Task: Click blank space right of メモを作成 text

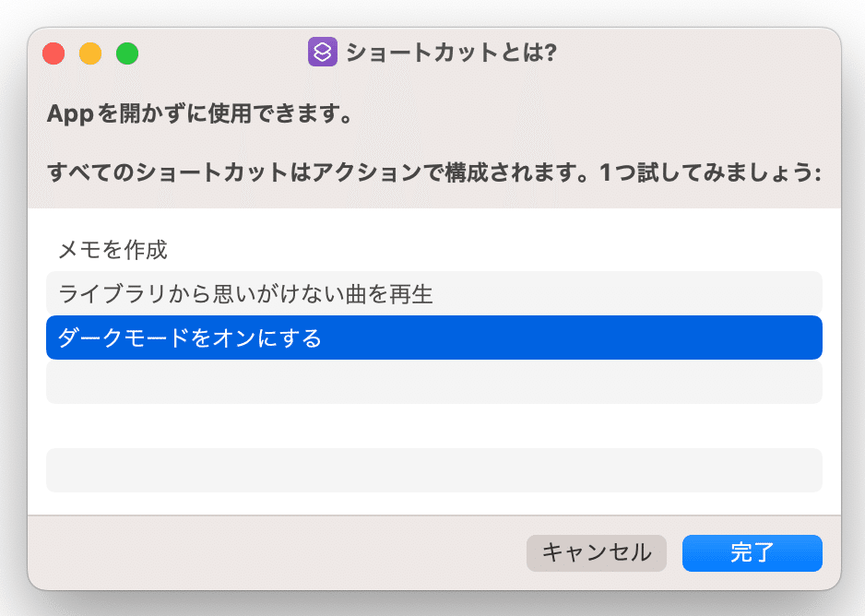Action: (496, 249)
